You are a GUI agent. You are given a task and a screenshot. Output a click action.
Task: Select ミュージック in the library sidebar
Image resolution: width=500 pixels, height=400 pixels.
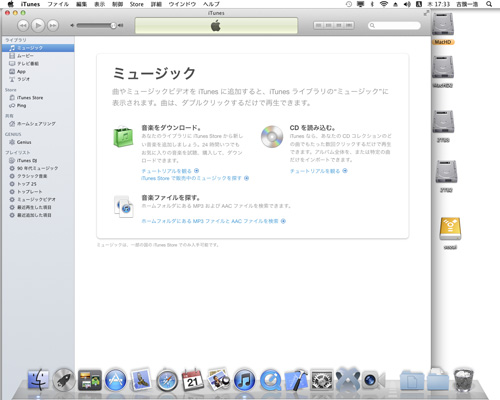coord(38,48)
